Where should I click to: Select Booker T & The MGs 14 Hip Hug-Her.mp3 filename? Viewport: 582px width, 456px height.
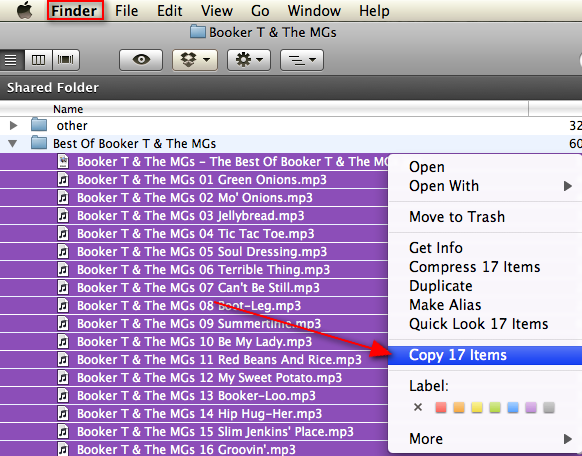pyautogui.click(x=199, y=413)
